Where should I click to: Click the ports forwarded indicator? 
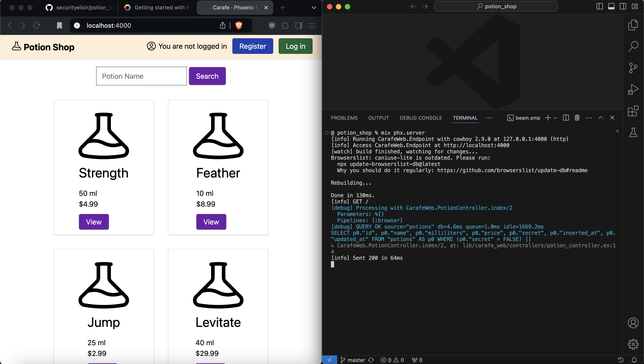pyautogui.click(x=417, y=360)
